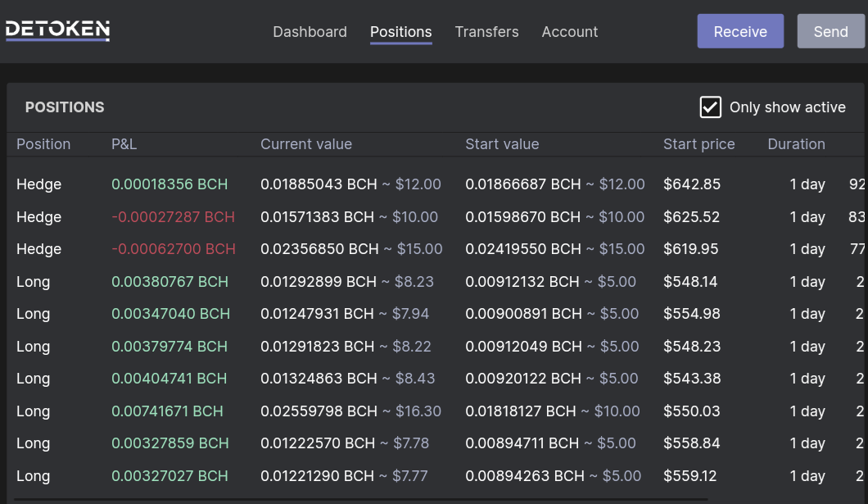Click current value 0.02356850 BCH

pos(320,248)
